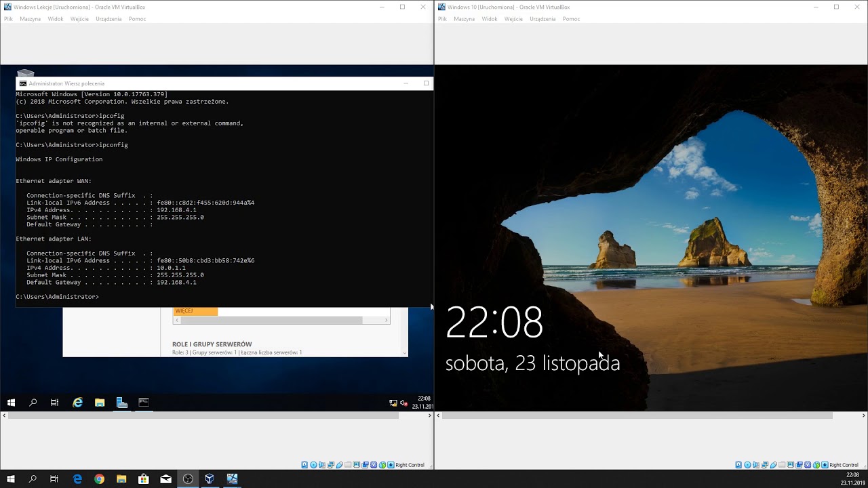Viewport: 868px width, 488px height.
Task: Click guest tray muted volume icon
Action: (403, 403)
